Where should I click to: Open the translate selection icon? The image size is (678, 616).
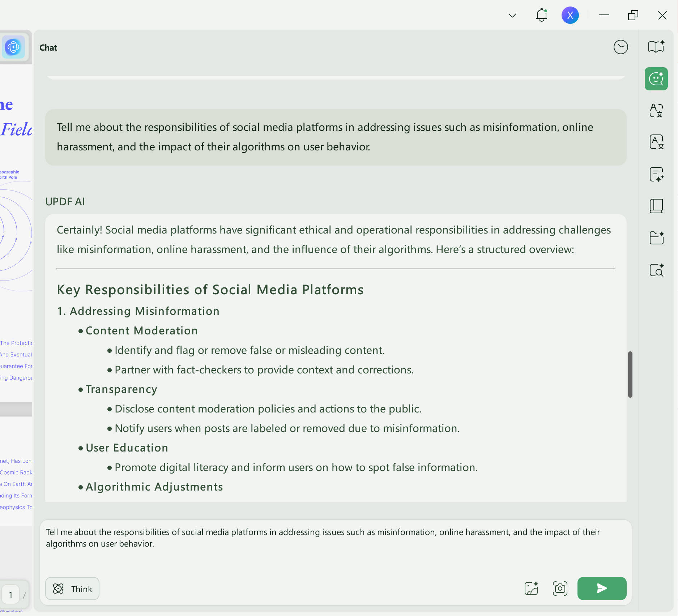coord(656,111)
